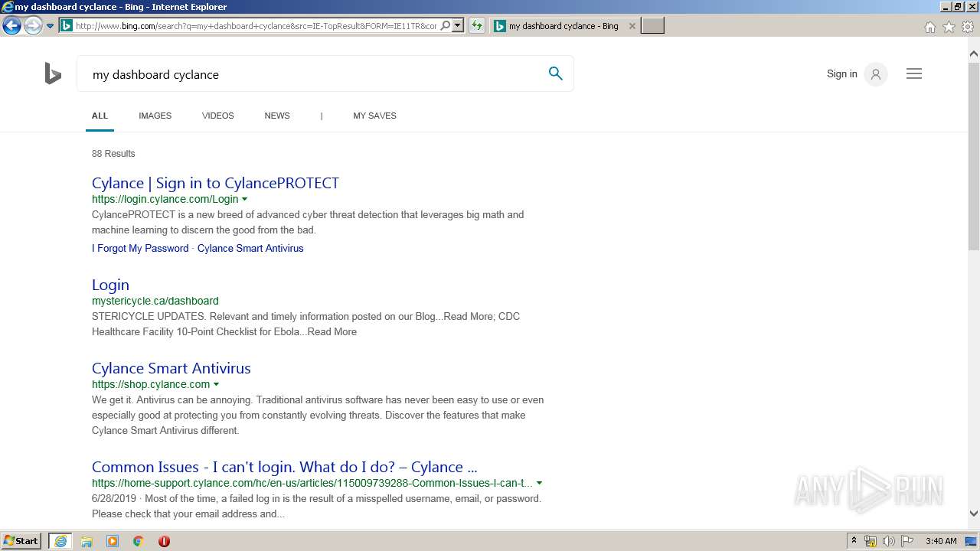Click the vertical scrollbar thumb
The image size is (980, 551).
coord(974,155)
